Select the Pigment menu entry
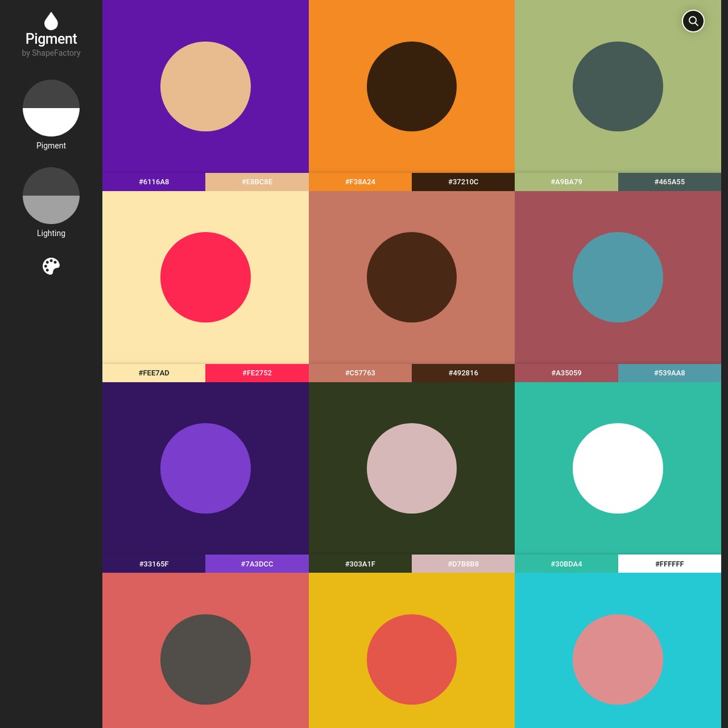Screen dimensions: 728x728 pyautogui.click(x=51, y=146)
